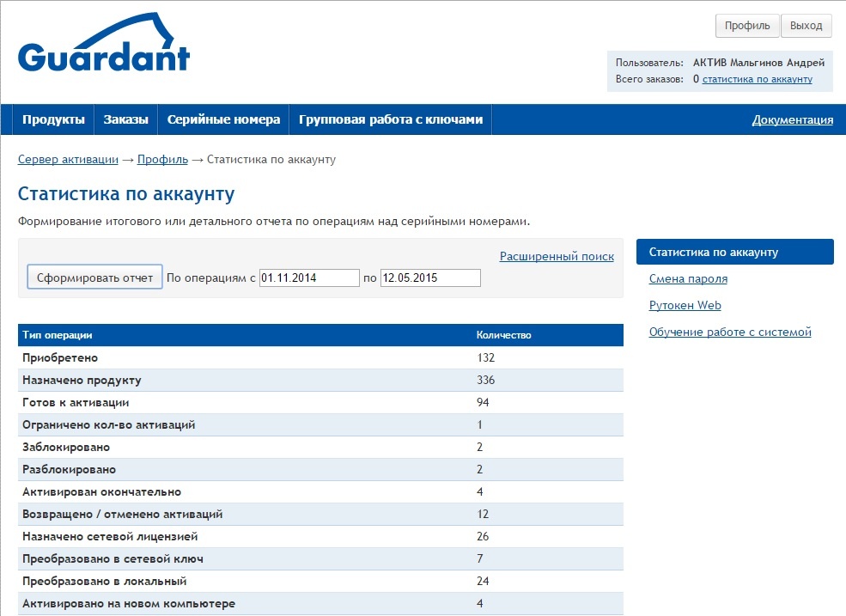Viewport: 846px width, 616px height.
Task: Open Смена пароля sidebar link
Action: 688,279
